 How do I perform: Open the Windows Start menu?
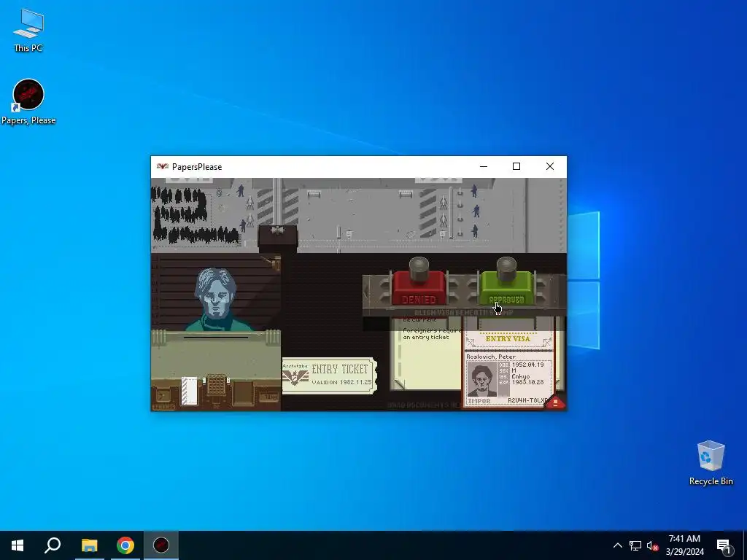pos(18,545)
